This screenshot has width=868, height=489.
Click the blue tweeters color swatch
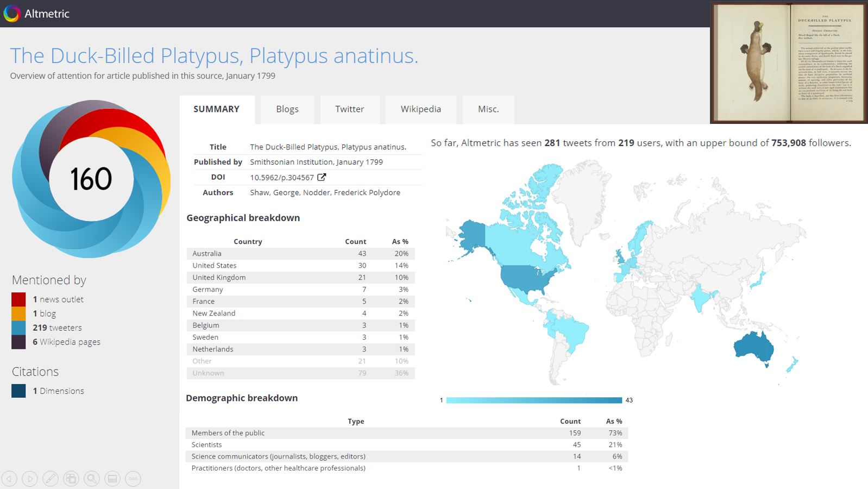pos(18,328)
